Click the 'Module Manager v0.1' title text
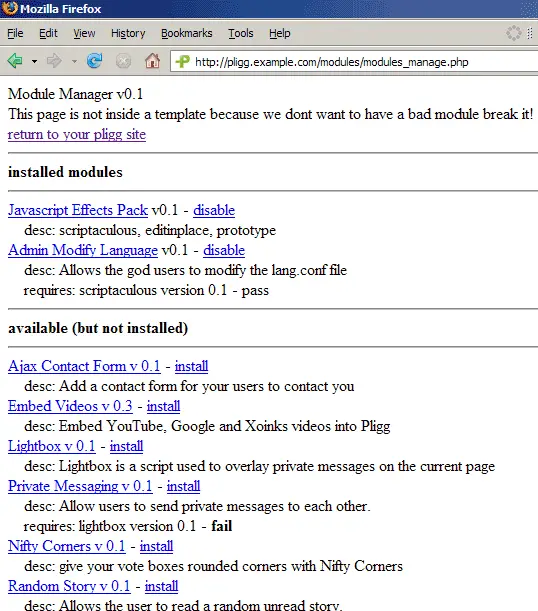This screenshot has width=538, height=611. coord(76,94)
